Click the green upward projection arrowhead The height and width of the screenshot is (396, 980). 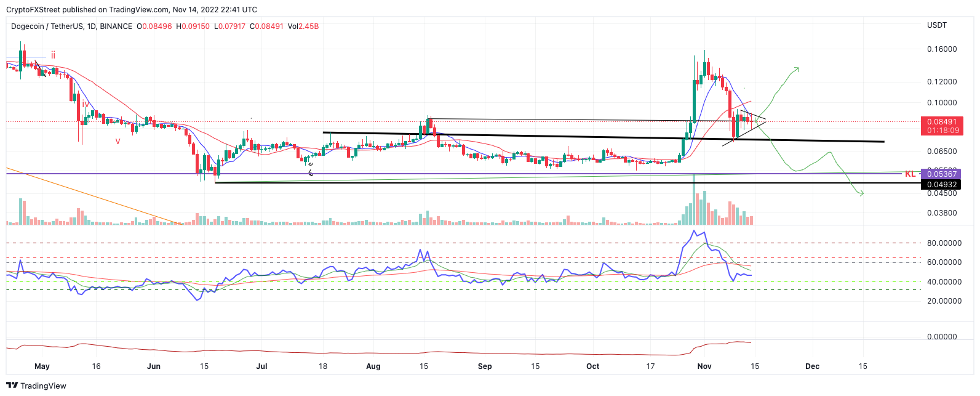tap(796, 70)
